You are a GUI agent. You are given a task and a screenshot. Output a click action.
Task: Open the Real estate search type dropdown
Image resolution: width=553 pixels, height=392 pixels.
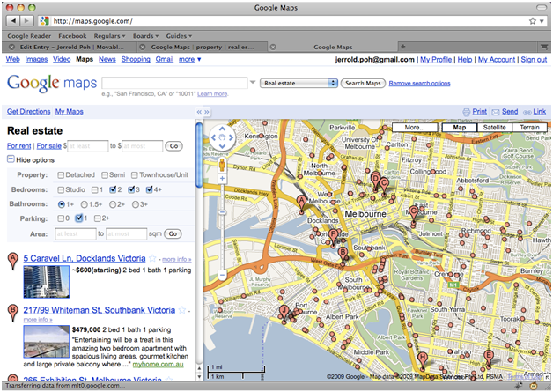coord(299,83)
